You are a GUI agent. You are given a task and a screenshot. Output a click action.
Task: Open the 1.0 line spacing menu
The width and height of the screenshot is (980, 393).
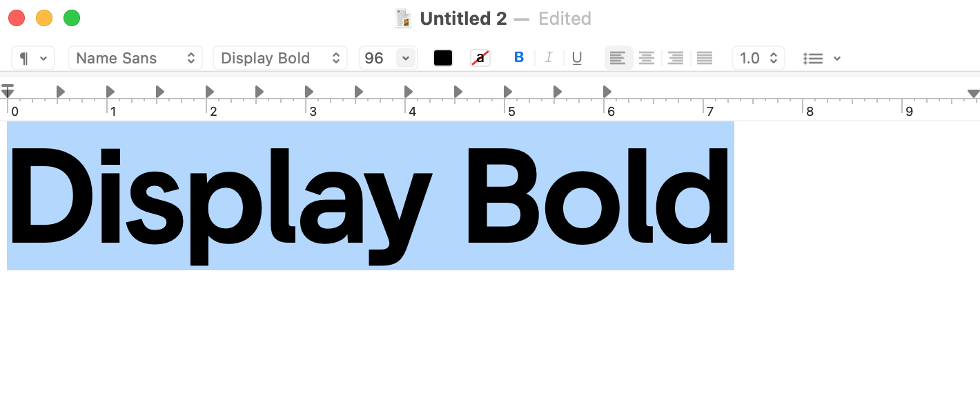click(758, 58)
